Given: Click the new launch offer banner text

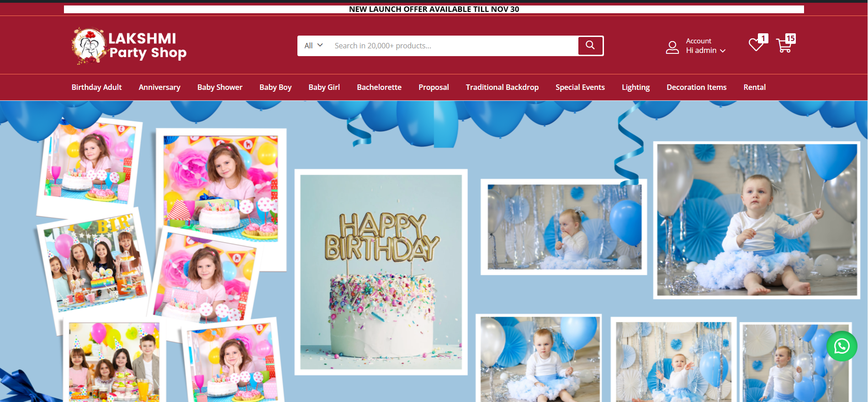Looking at the screenshot, I should tap(434, 9).
